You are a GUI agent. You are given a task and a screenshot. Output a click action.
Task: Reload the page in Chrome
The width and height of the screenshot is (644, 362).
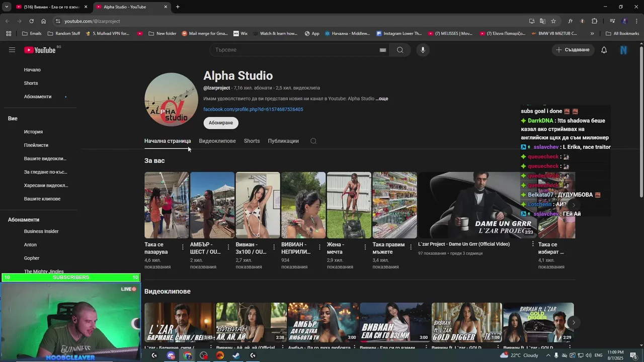31,21
